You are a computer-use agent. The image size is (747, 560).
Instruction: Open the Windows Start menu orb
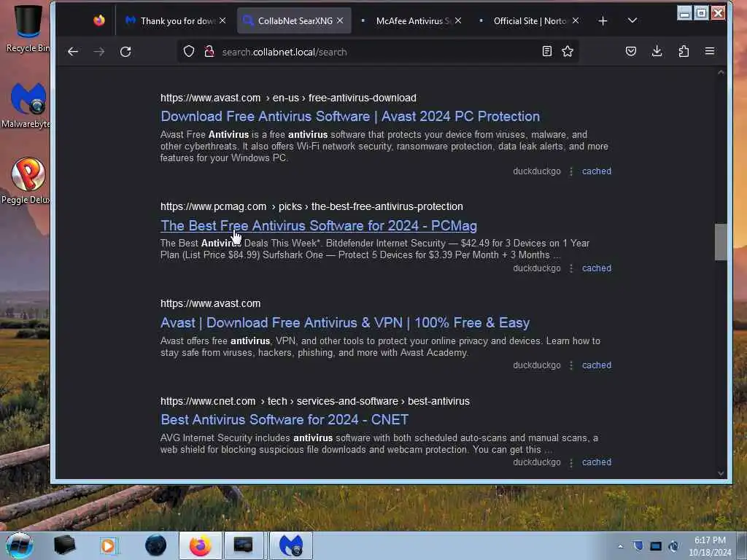(x=20, y=545)
